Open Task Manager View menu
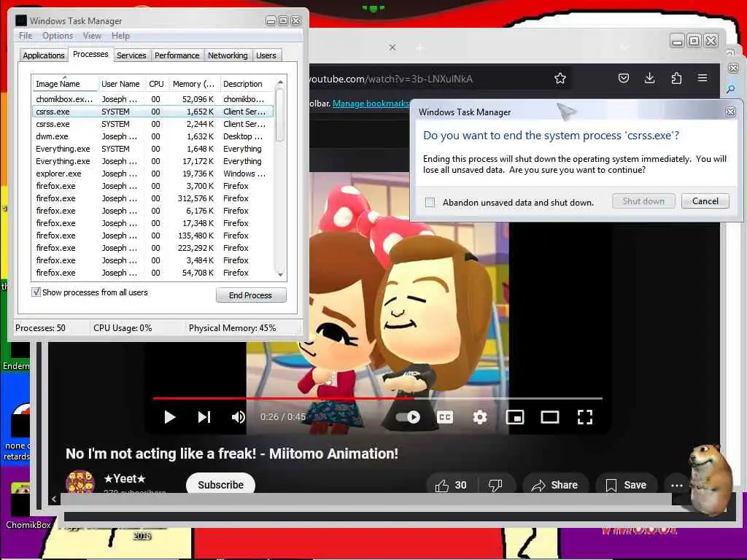 [x=92, y=36]
